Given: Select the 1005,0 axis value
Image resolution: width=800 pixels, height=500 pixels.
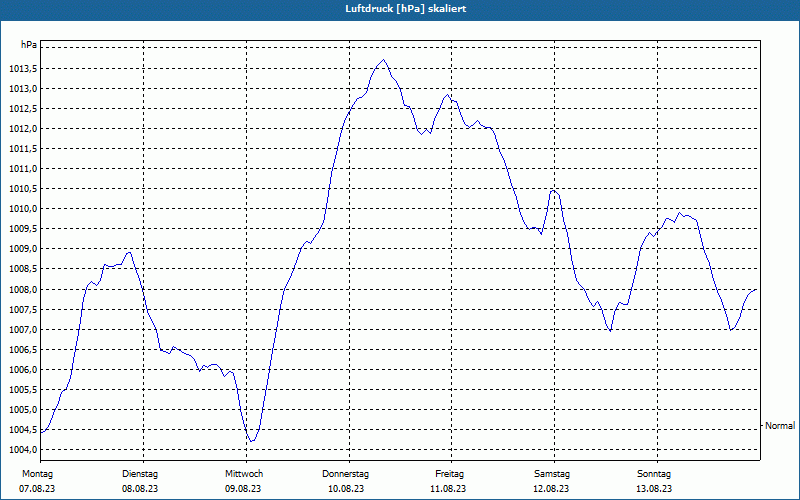Looking at the screenshot, I should [23, 410].
